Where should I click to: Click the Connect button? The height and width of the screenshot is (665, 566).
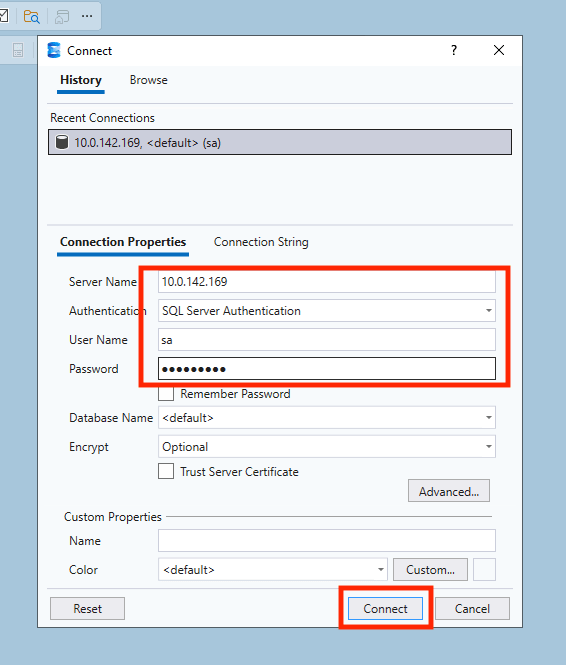click(385, 609)
